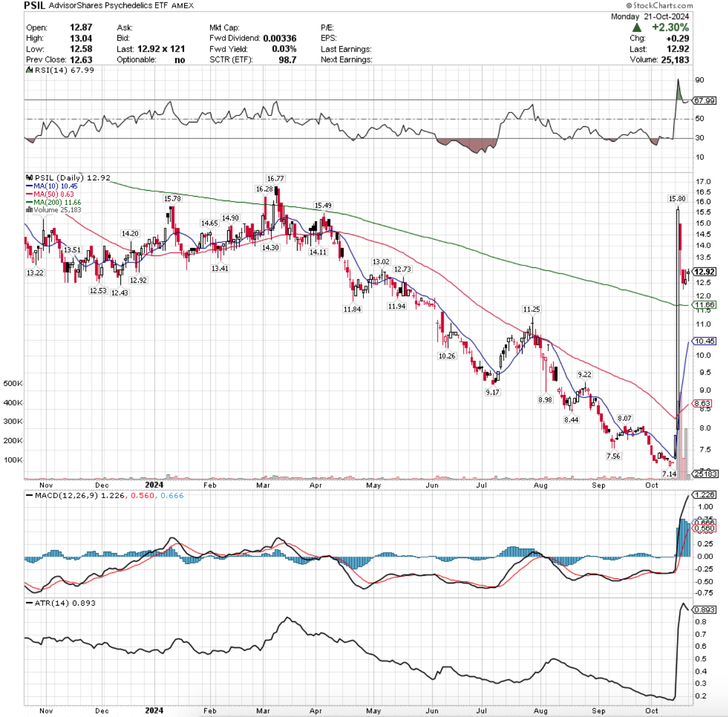Click the Low value 12.58
The image size is (728, 717).
(x=81, y=49)
